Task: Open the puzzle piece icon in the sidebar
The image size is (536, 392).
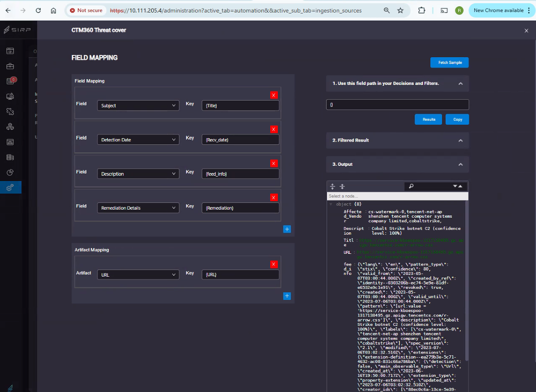Action: [x=10, y=111]
